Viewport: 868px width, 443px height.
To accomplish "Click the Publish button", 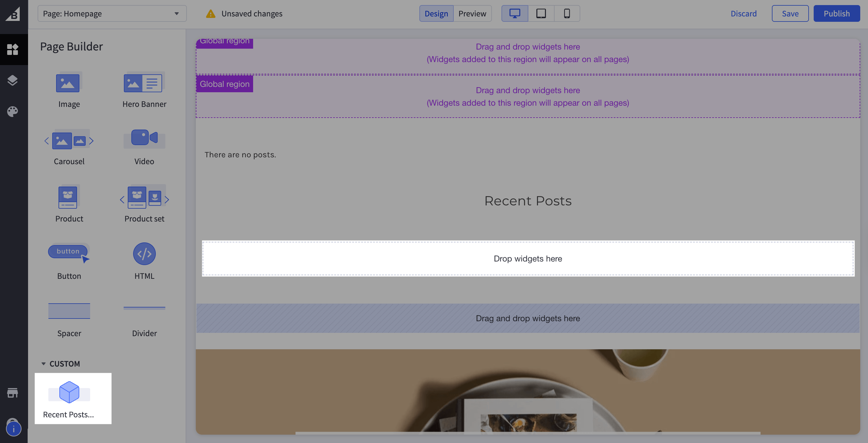I will pos(836,13).
